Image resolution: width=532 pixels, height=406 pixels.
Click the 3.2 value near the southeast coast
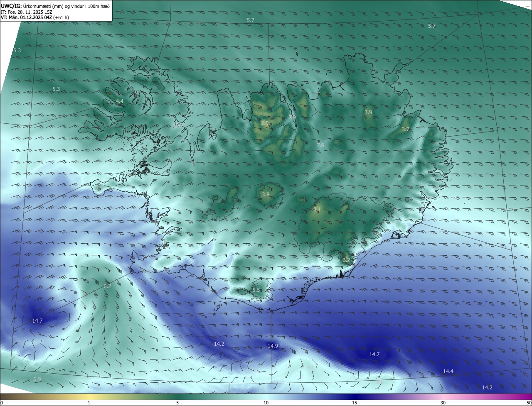346,260
